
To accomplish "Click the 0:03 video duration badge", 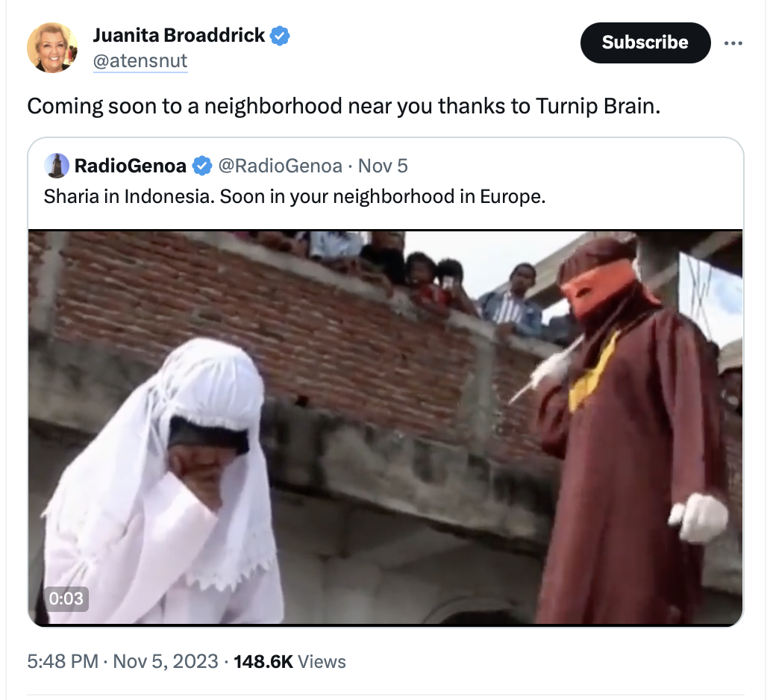I will point(66,599).
